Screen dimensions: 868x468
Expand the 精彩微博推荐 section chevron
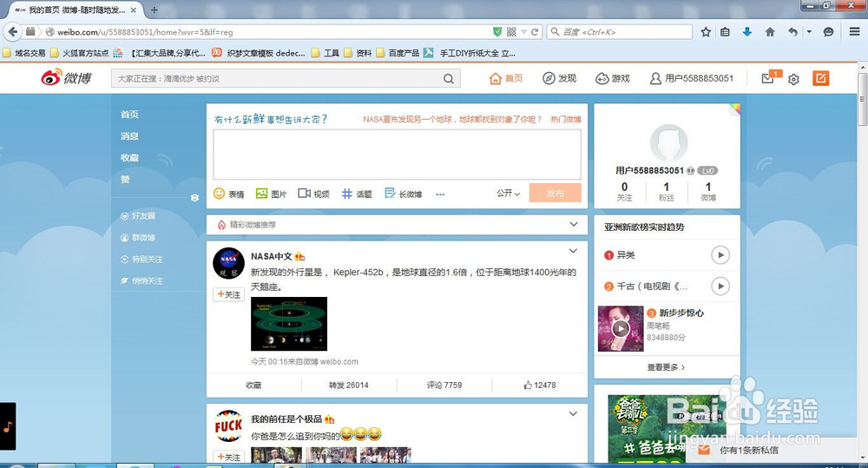574,224
